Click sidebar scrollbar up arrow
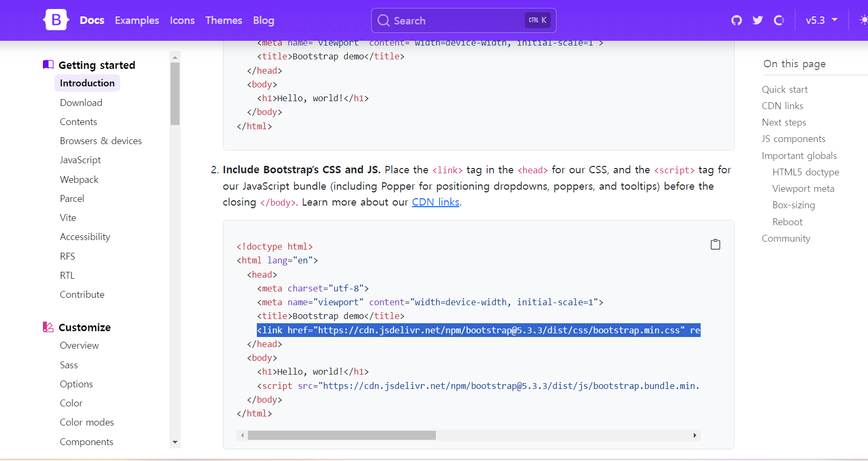Screen dimensions: 868x461 pyautogui.click(x=175, y=56)
